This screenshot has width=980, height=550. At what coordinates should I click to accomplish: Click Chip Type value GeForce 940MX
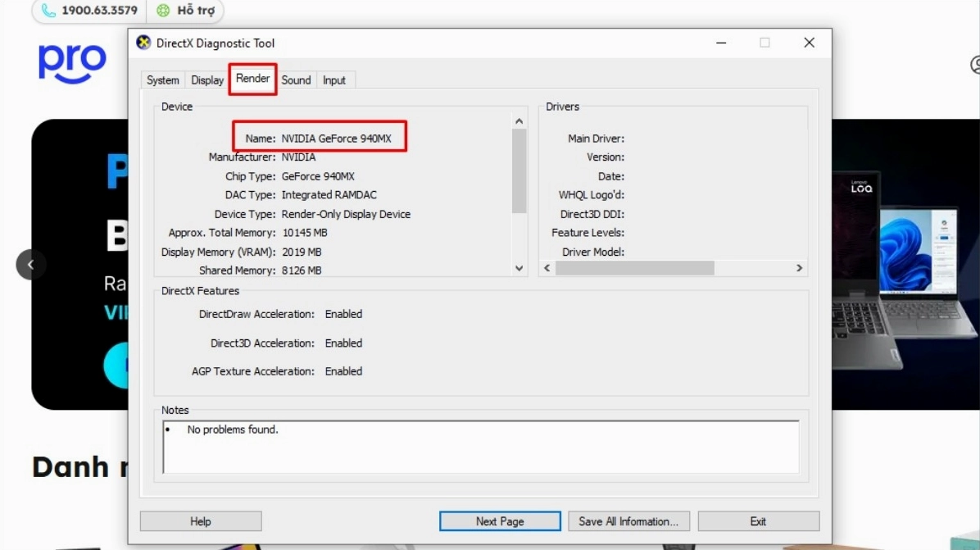coord(317,177)
